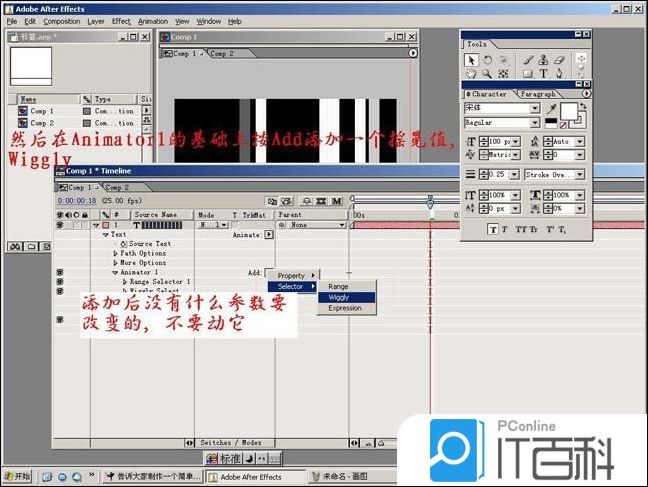Choose Expression from Selector submenu

click(347, 308)
